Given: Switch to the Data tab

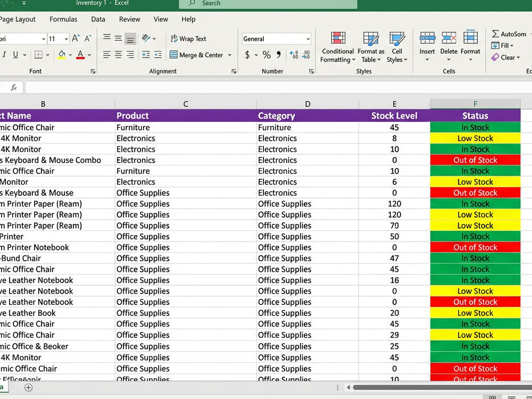Looking at the screenshot, I should coord(98,19).
